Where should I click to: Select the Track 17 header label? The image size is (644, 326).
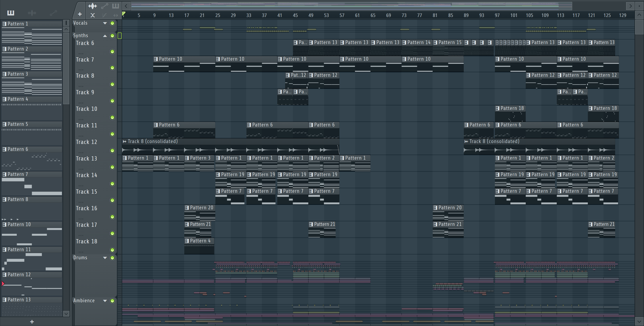point(87,225)
